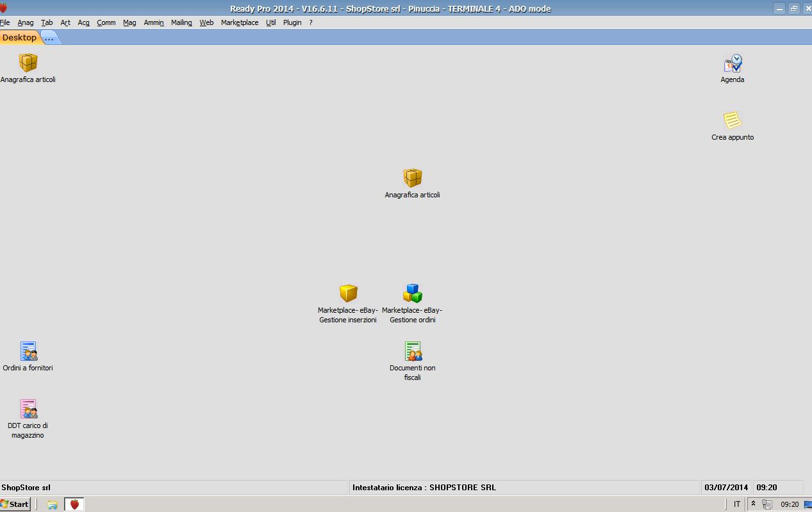This screenshot has width=812, height=512.
Task: Open the Plugin menu
Action: 292,22
